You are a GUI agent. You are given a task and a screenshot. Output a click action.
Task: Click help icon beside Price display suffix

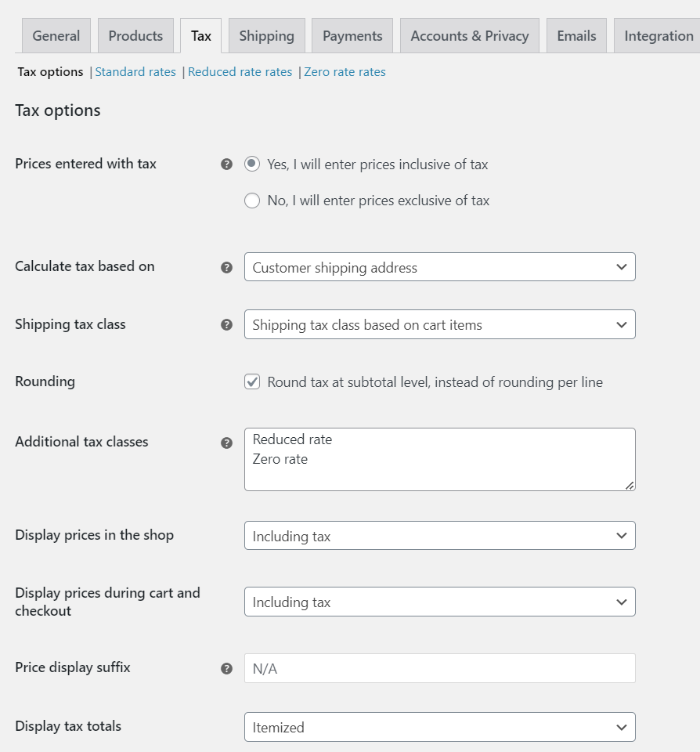click(226, 668)
